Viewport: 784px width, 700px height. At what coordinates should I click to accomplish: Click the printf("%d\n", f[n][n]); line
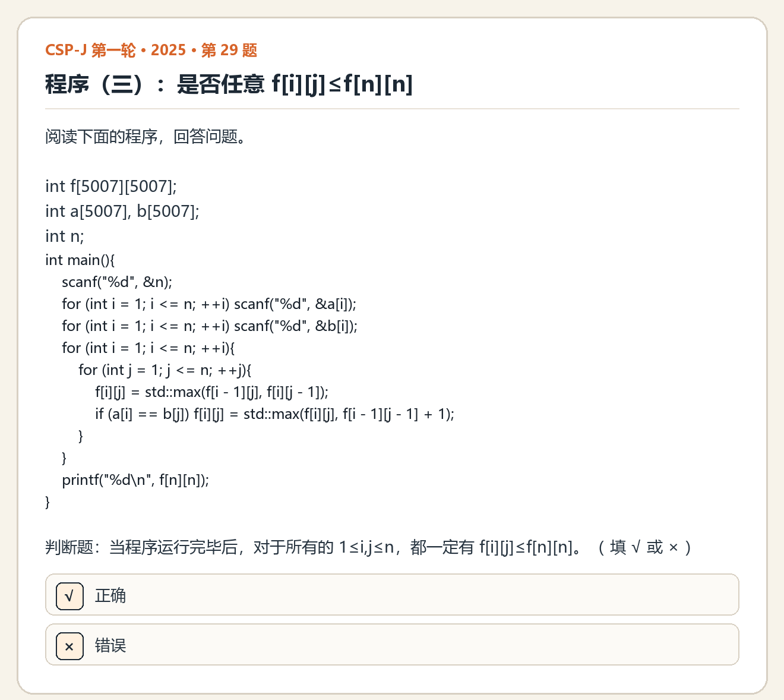coord(135,480)
